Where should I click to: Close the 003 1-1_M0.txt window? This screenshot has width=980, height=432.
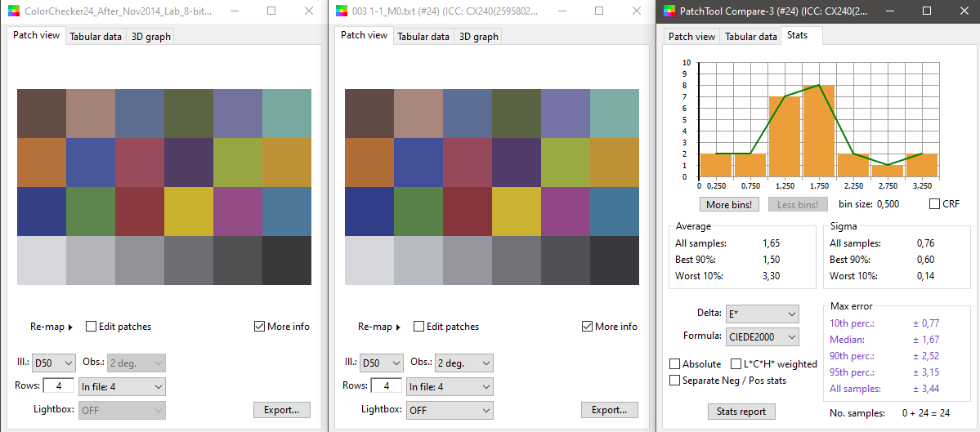coord(636,11)
